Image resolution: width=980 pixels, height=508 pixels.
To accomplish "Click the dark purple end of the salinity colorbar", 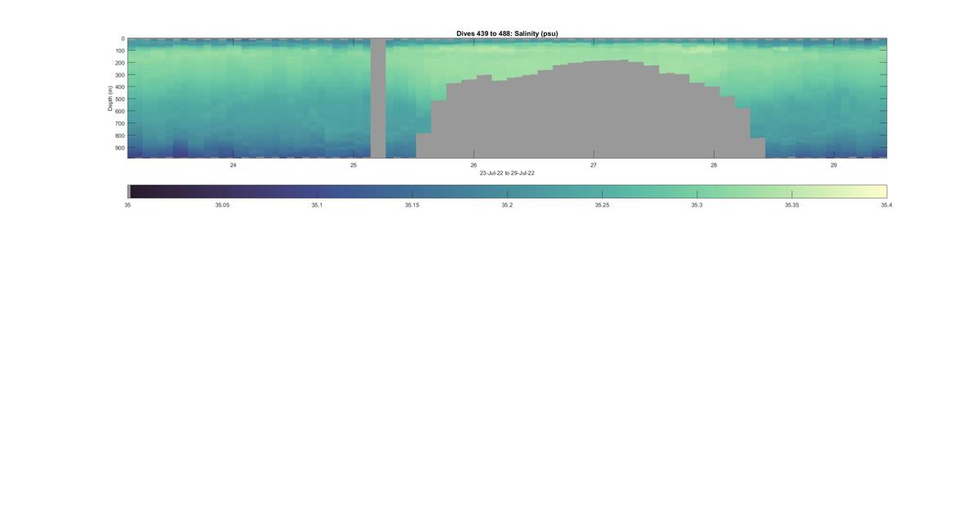I will [x=136, y=191].
